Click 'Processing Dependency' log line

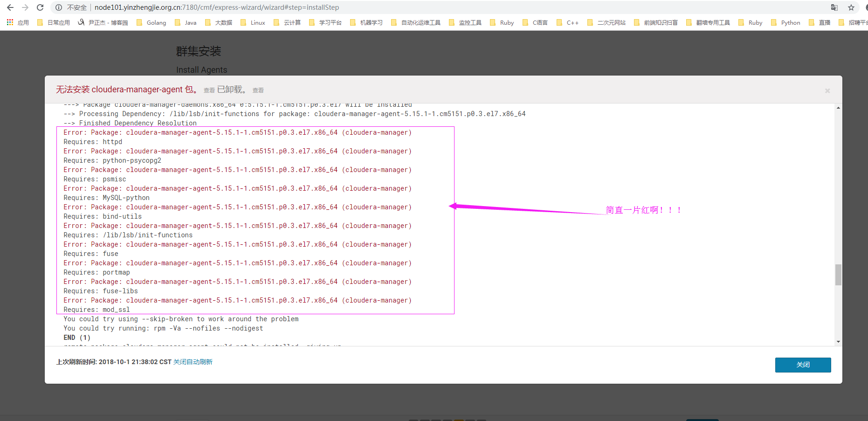[295, 114]
